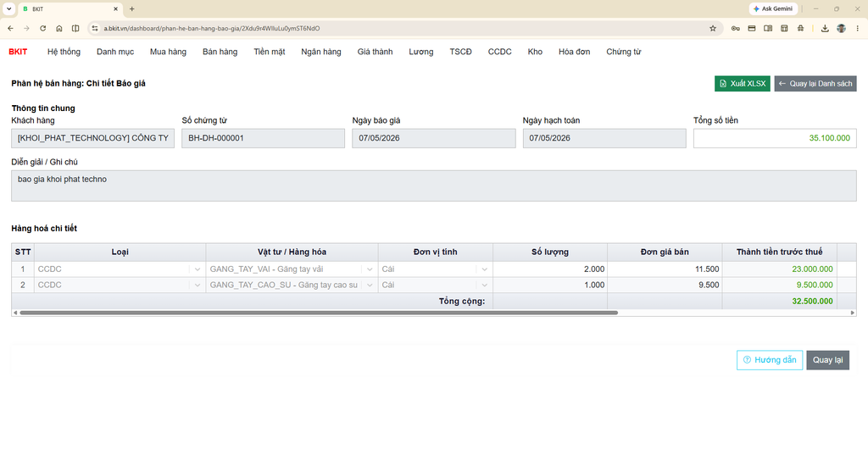Click the total amount 32.500.000
This screenshot has height=466, width=868.
coord(780,301)
